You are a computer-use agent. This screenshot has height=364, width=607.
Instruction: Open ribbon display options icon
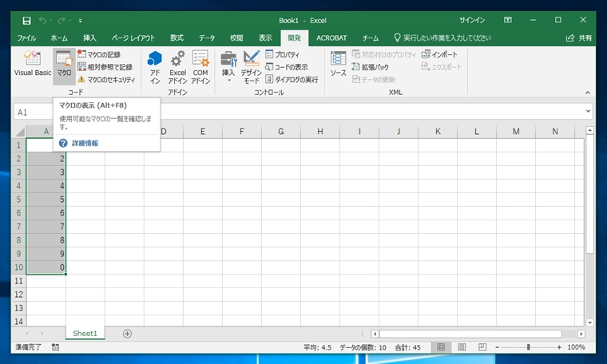click(507, 20)
